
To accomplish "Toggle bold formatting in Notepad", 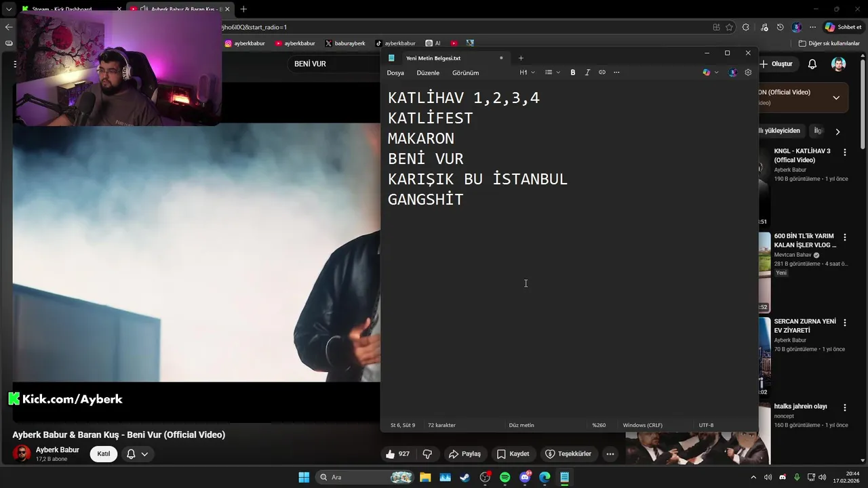I will [x=573, y=73].
